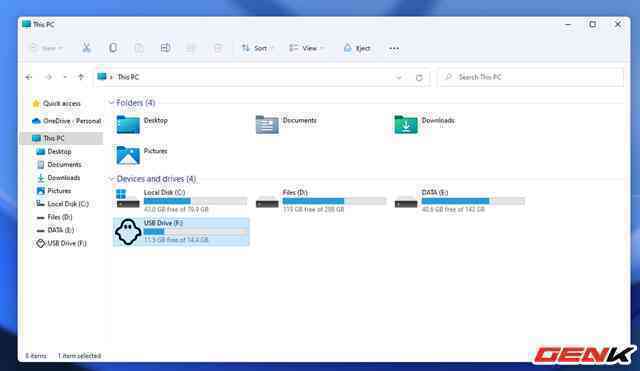The height and width of the screenshot is (371, 640).
Task: Open recent locations chevron
Action: pyautogui.click(x=65, y=77)
